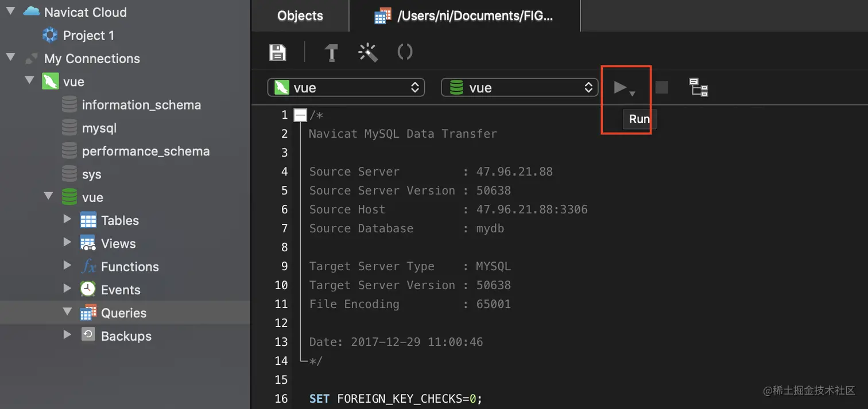Select the /Users/ni/Documents query tab
Image resolution: width=868 pixels, height=409 pixels.
point(465,15)
